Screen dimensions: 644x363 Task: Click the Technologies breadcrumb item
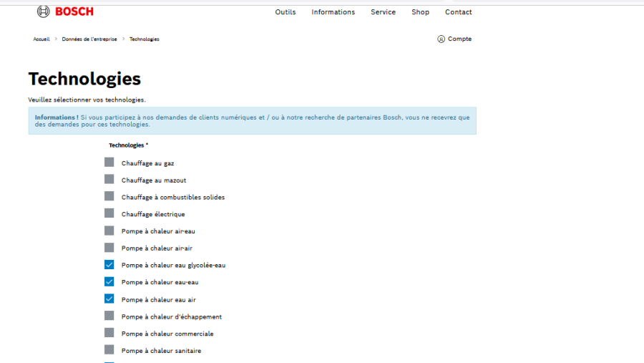pyautogui.click(x=144, y=39)
